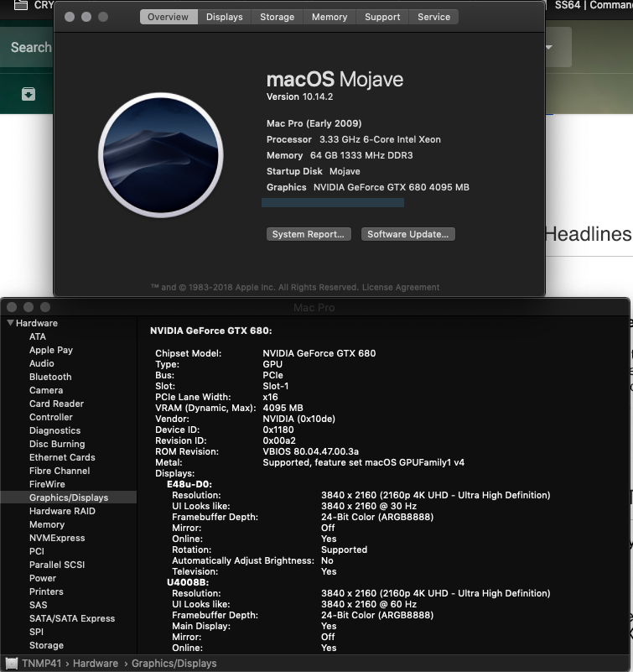Click TNMP41 in the path bar
Viewport: 633px width, 672px height.
(x=42, y=664)
